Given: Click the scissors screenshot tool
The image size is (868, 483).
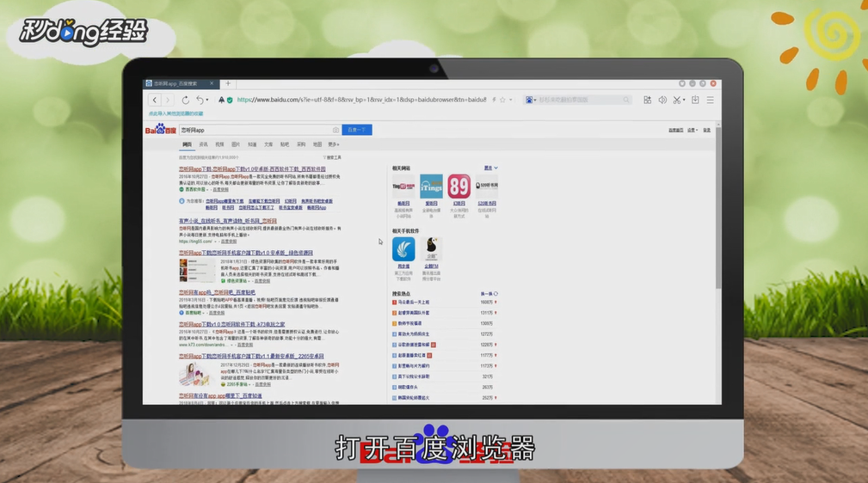Looking at the screenshot, I should coord(676,101).
